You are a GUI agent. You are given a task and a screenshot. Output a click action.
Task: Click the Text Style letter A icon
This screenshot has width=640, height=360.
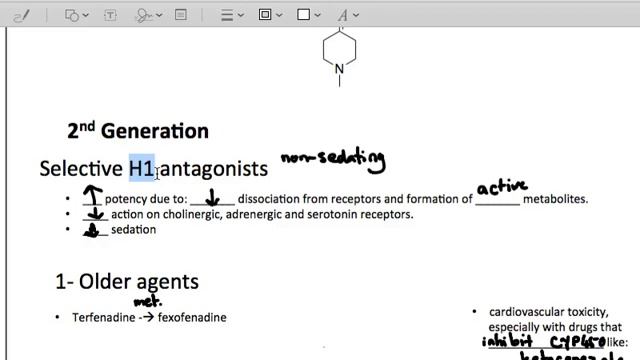[x=342, y=16]
